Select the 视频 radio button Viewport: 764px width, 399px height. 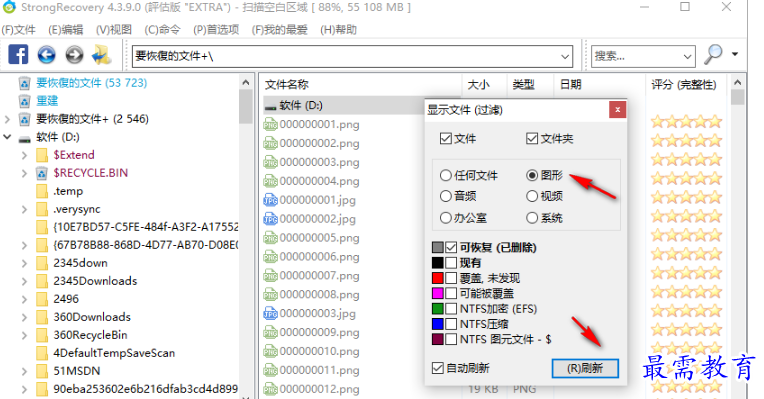[532, 196]
